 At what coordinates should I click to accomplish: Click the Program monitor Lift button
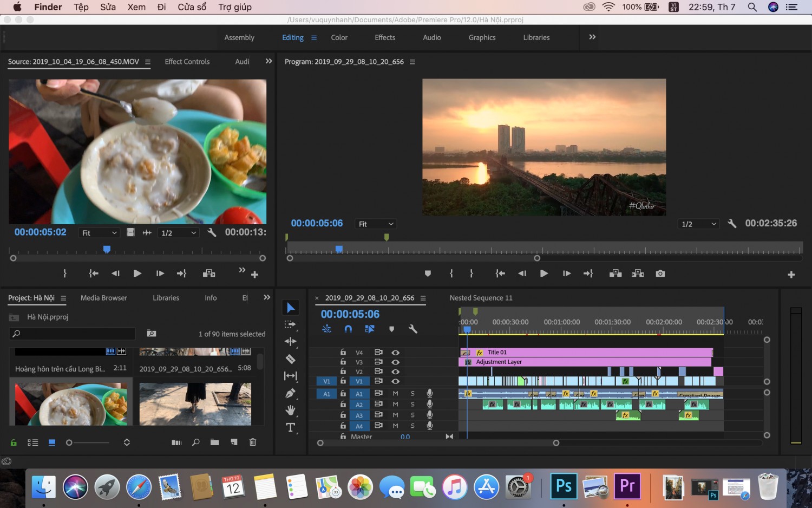coord(615,273)
